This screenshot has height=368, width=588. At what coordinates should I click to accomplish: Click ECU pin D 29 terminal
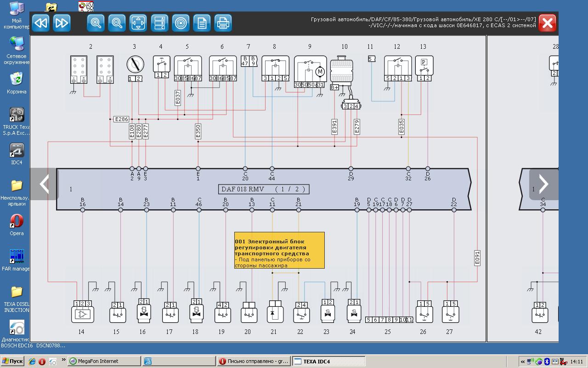coord(351,169)
